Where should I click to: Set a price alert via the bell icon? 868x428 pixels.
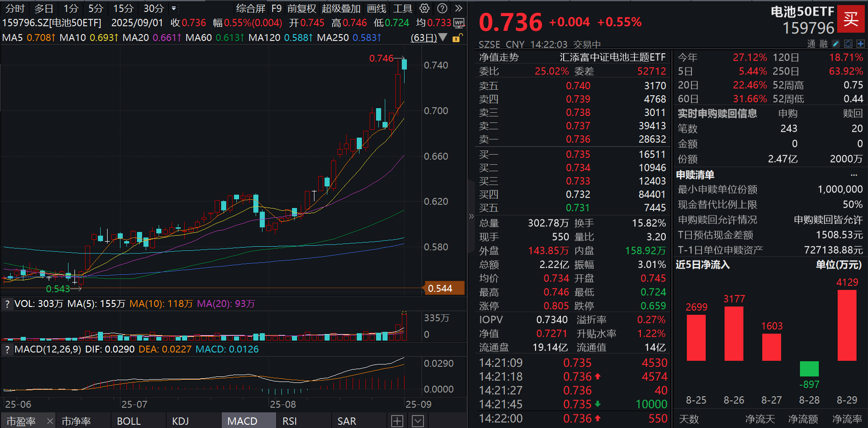click(x=847, y=43)
